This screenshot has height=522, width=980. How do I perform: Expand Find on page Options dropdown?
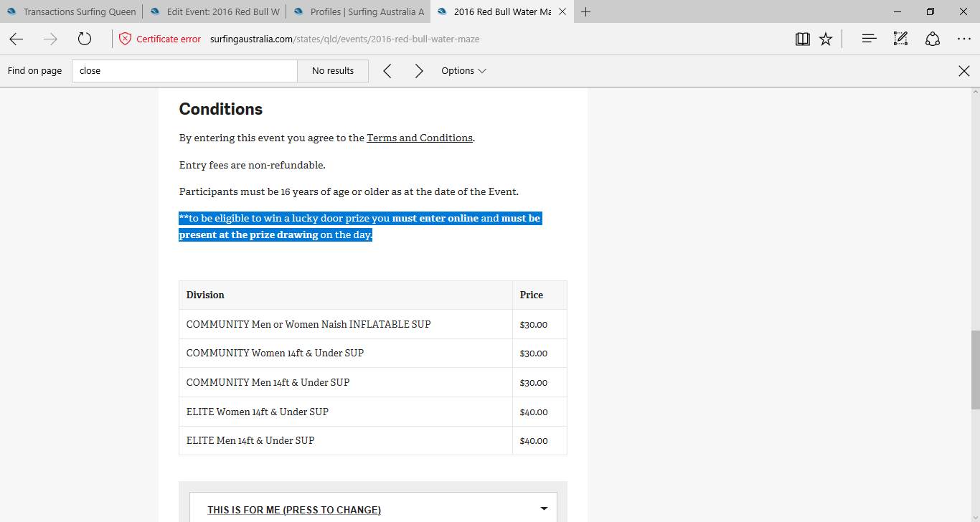coord(463,71)
